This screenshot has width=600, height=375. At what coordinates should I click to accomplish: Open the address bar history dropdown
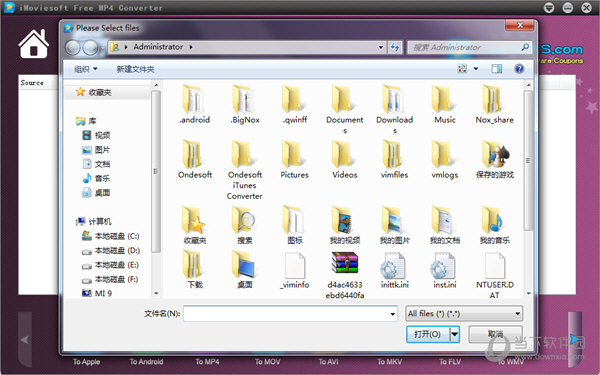[381, 47]
